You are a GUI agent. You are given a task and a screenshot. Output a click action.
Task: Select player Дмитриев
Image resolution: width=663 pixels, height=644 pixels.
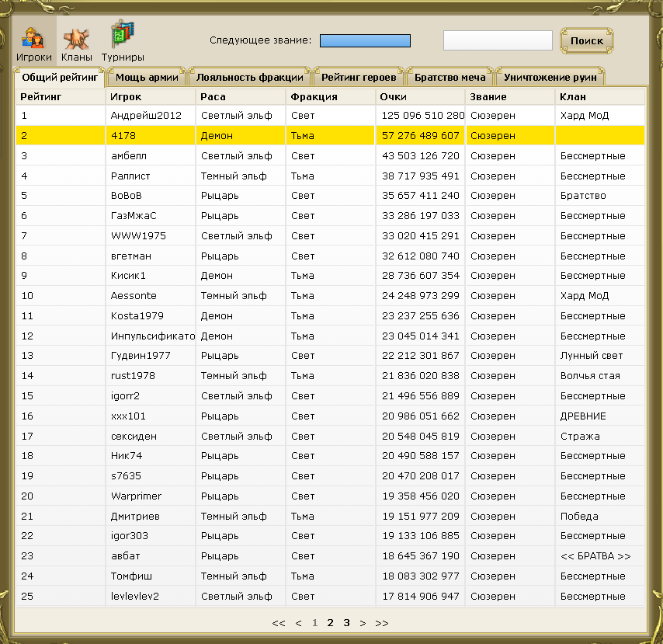pos(135,517)
